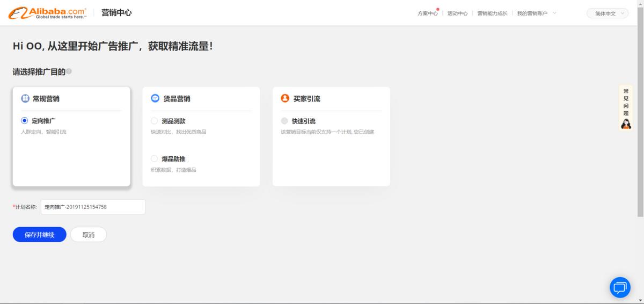Open the 常见问题 FAQ side widget
Viewport: 644px width, 304px height.
point(626,108)
